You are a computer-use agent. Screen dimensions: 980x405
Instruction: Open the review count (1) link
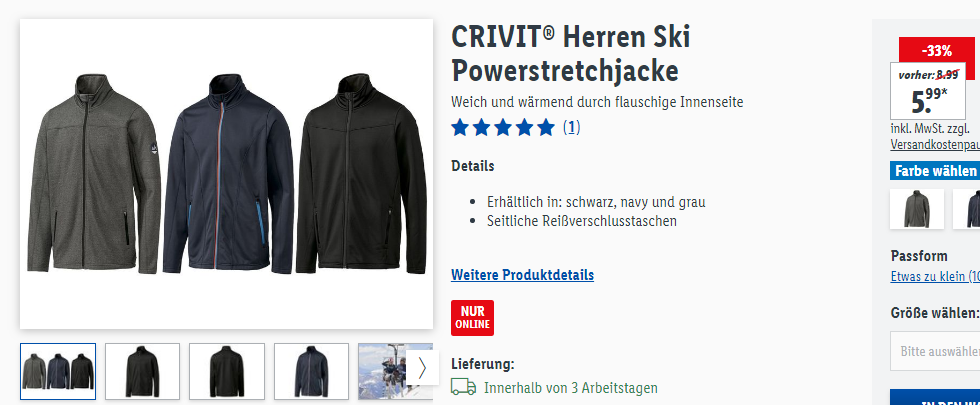click(x=571, y=128)
